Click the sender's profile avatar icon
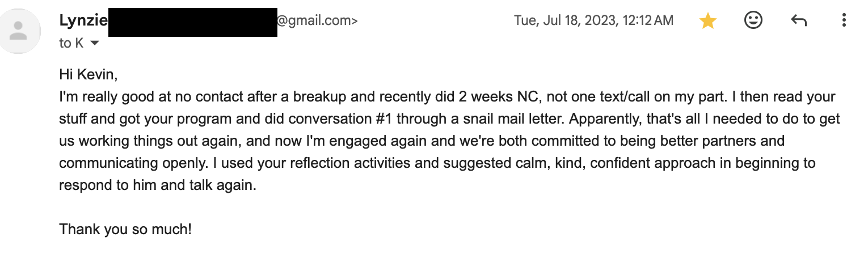Viewport: 868px width, 254px height. click(19, 31)
